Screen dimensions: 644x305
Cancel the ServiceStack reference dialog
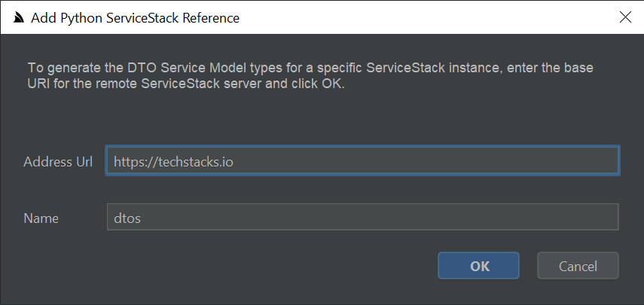578,266
